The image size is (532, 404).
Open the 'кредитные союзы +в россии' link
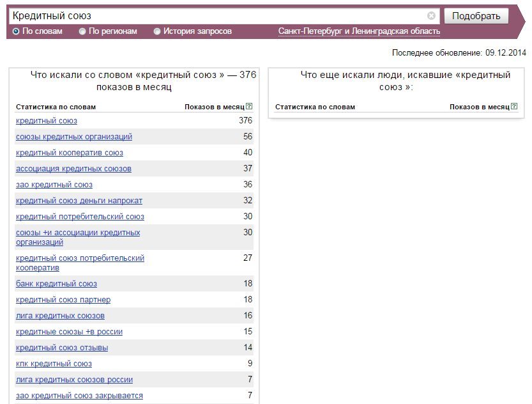coord(69,332)
